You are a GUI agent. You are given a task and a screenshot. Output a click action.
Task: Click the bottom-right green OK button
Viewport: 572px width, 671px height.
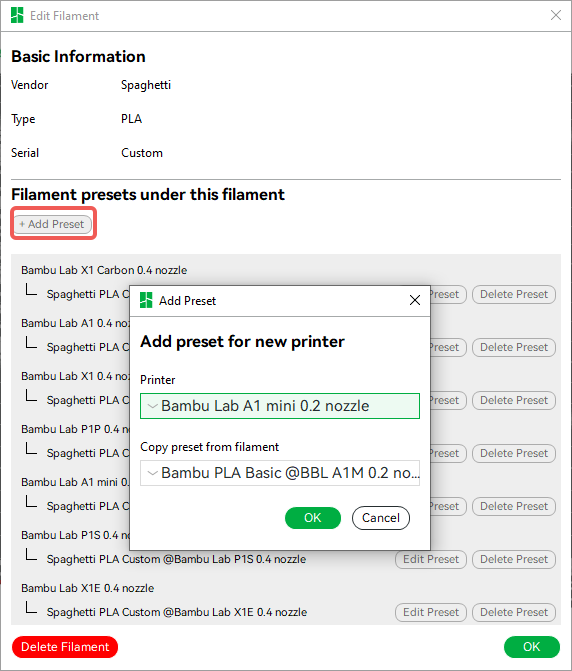click(x=532, y=647)
